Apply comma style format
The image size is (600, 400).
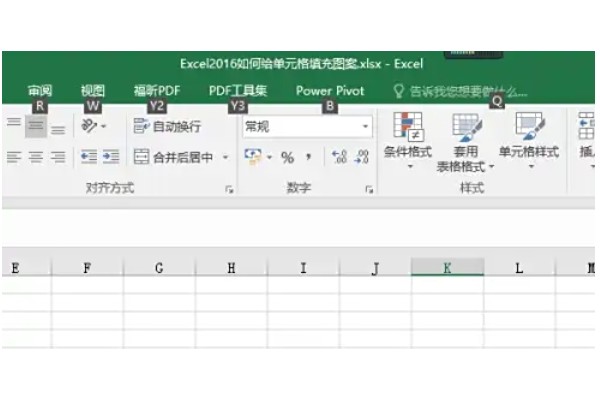point(308,157)
